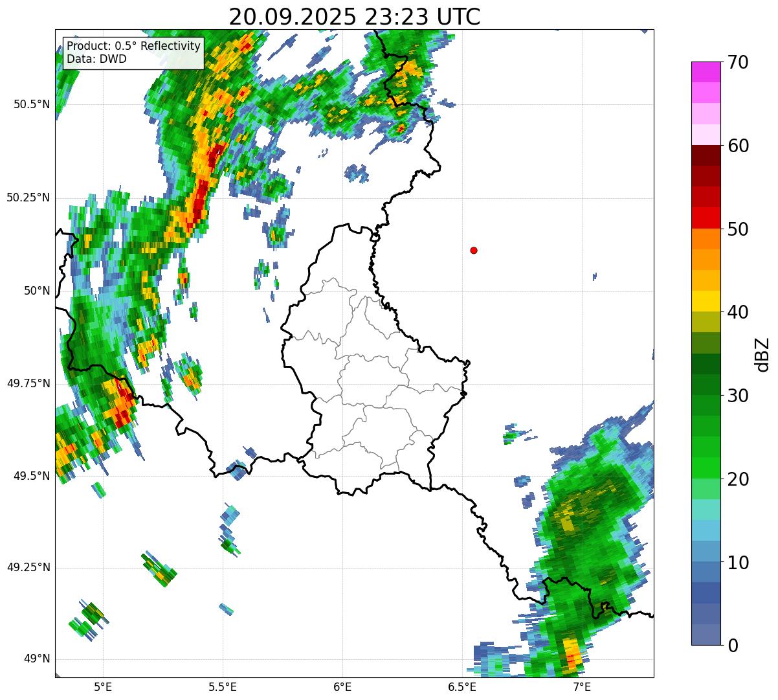Click the "50.25°N" latitude label
Viewport: 778px width, 700px height.
coord(28,198)
